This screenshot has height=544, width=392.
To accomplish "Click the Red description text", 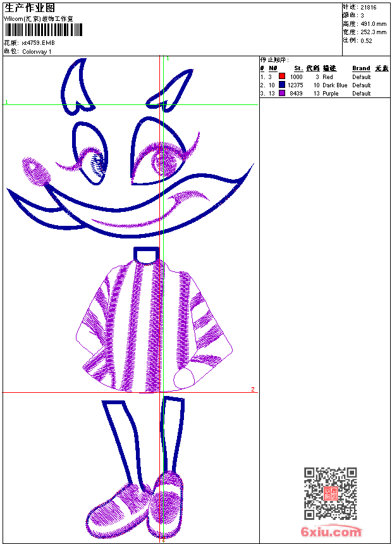I will (x=328, y=77).
